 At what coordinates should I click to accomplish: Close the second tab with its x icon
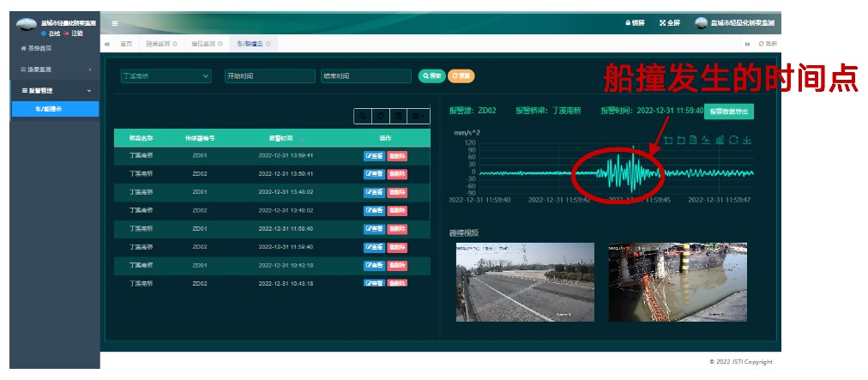175,44
